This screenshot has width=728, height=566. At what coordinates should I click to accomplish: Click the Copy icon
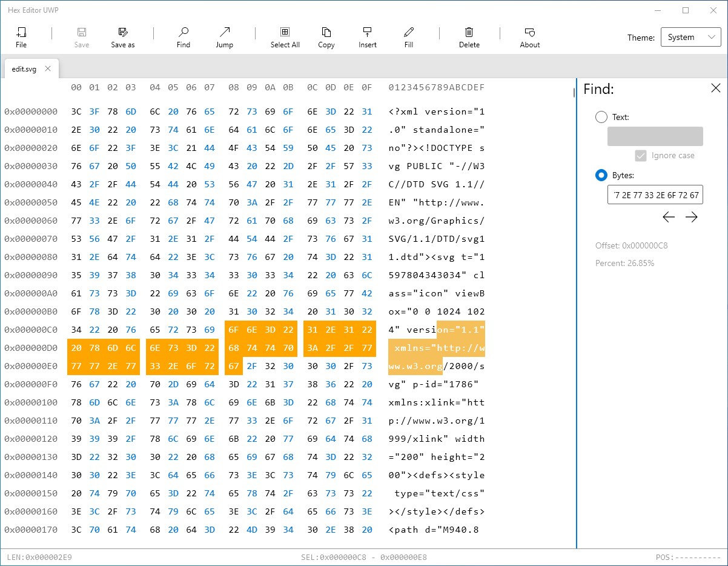coord(326,33)
